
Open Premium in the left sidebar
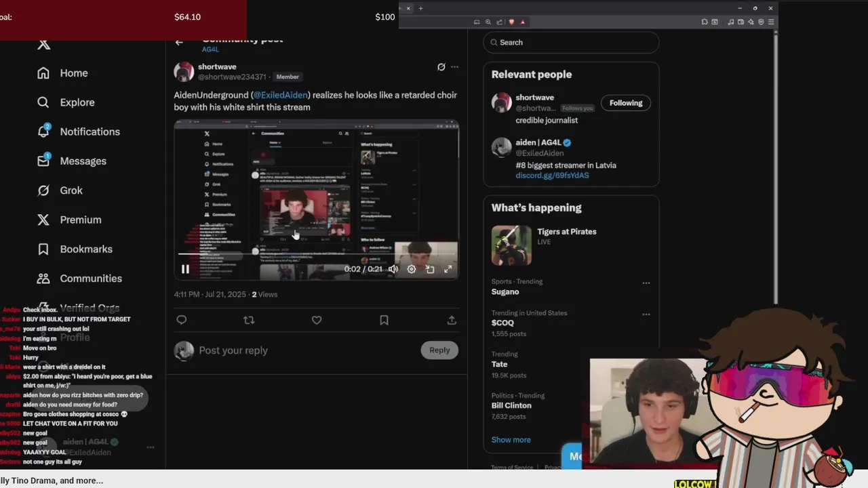click(68, 220)
